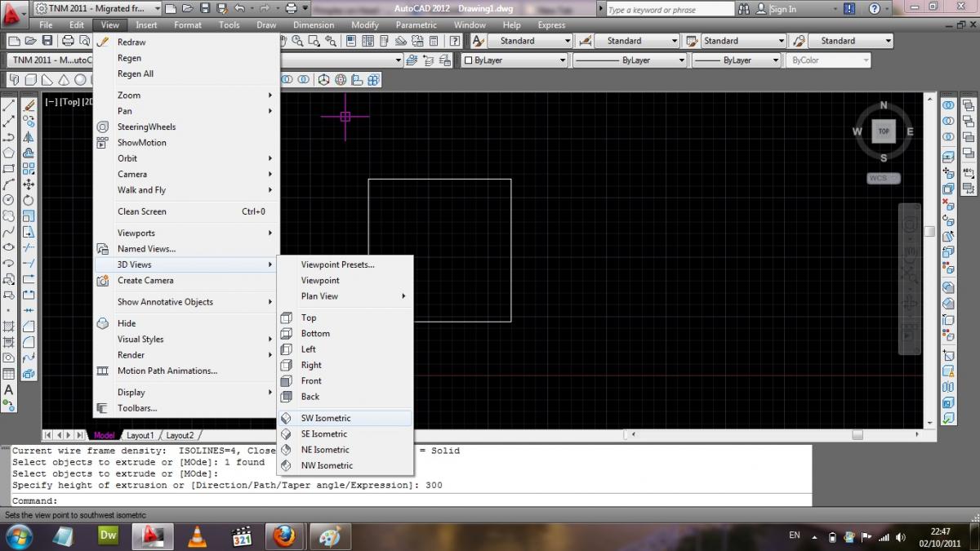Click the volume icon in system tray
The image size is (980, 551).
pyautogui.click(x=901, y=536)
